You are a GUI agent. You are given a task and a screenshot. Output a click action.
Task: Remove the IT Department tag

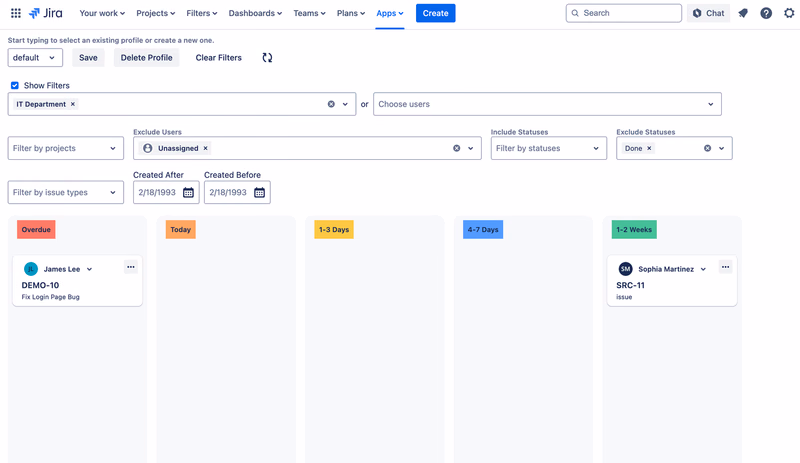pos(73,104)
